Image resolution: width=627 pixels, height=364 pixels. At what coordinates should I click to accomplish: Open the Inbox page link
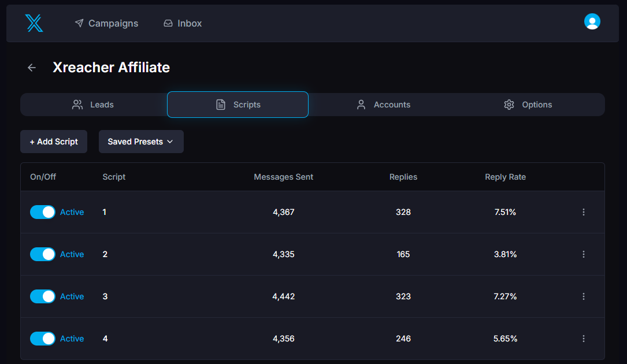pyautogui.click(x=183, y=24)
